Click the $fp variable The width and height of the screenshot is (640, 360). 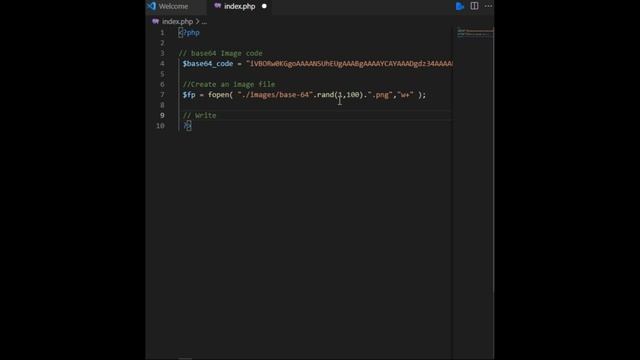pyautogui.click(x=189, y=95)
